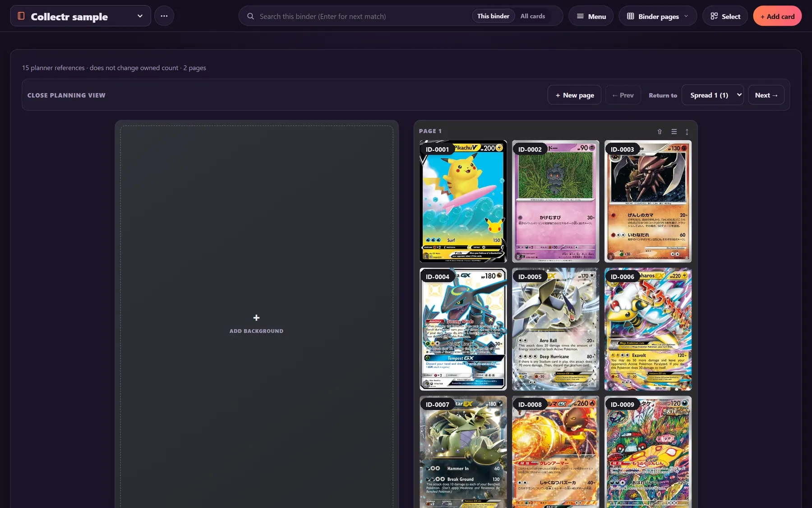Click Add background on the empty page
Screen dimensions: 812x508
click(256, 324)
